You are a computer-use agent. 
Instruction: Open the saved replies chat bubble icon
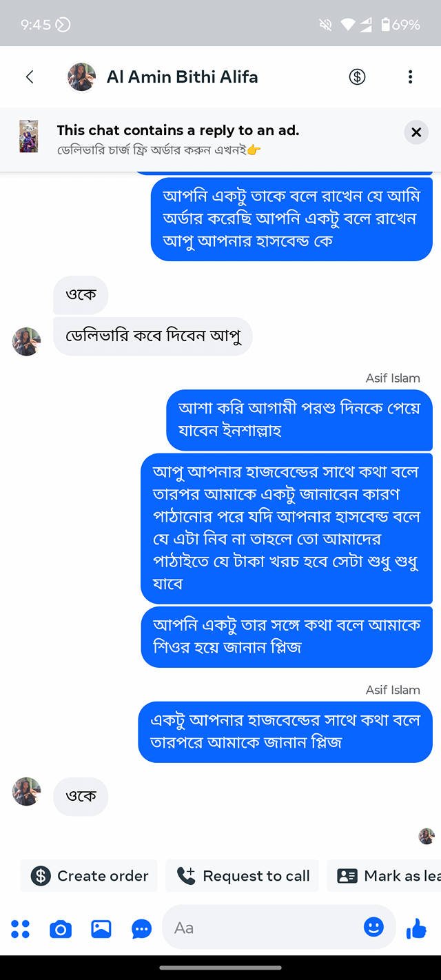click(x=141, y=929)
